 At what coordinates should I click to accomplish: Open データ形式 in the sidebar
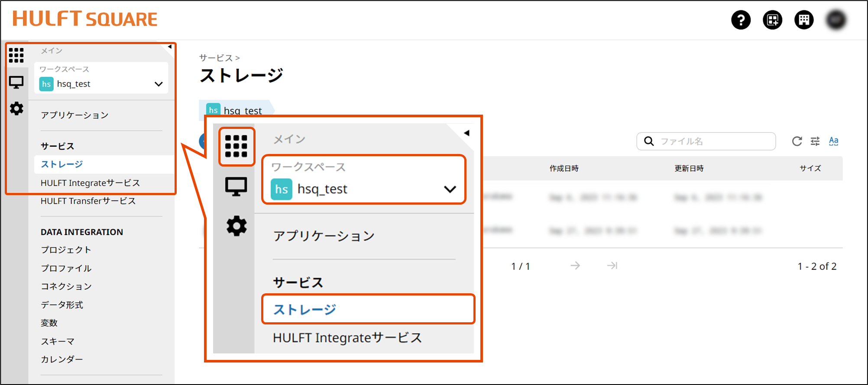[62, 305]
